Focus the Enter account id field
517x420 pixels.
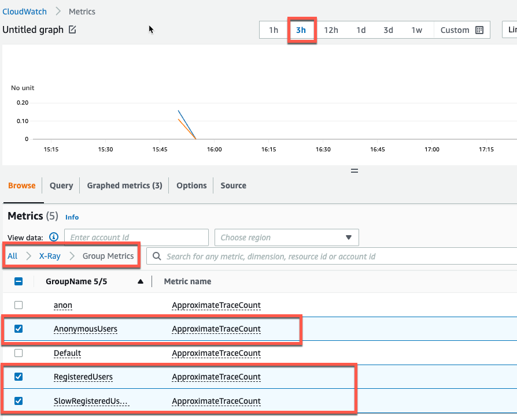136,237
